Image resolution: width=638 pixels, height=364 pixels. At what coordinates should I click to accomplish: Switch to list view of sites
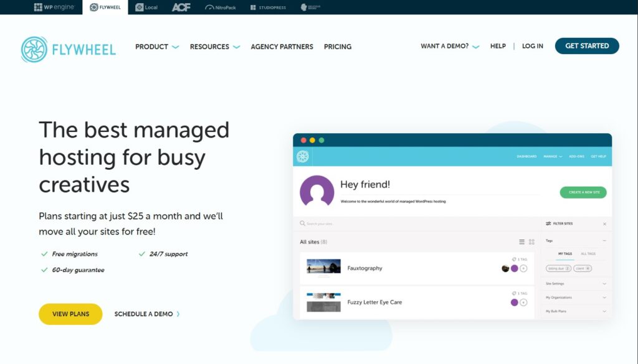pos(521,241)
